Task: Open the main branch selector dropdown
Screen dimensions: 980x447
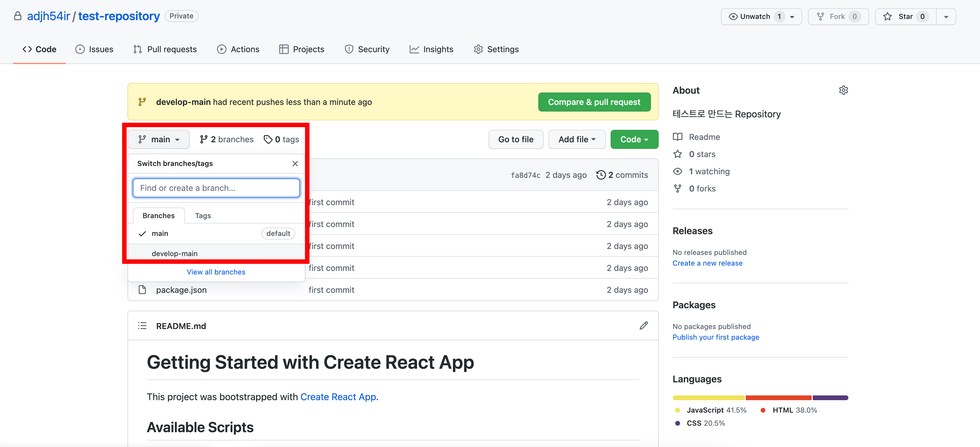Action: coord(159,140)
